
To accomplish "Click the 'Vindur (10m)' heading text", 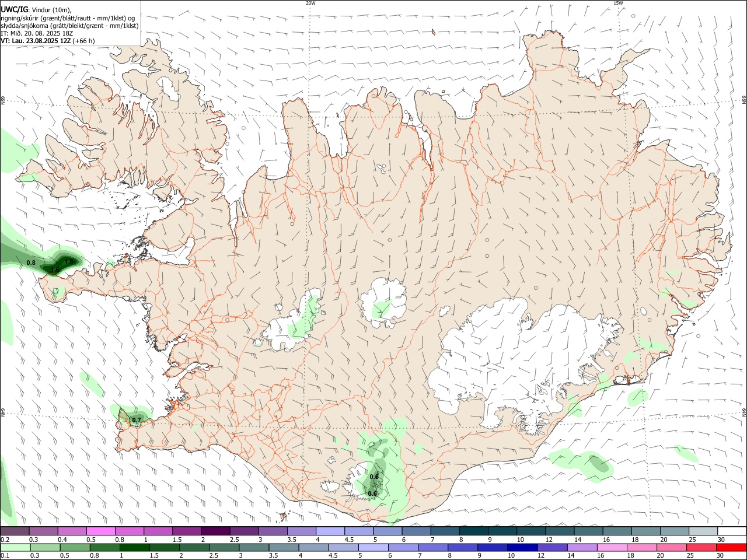I will pos(51,10).
